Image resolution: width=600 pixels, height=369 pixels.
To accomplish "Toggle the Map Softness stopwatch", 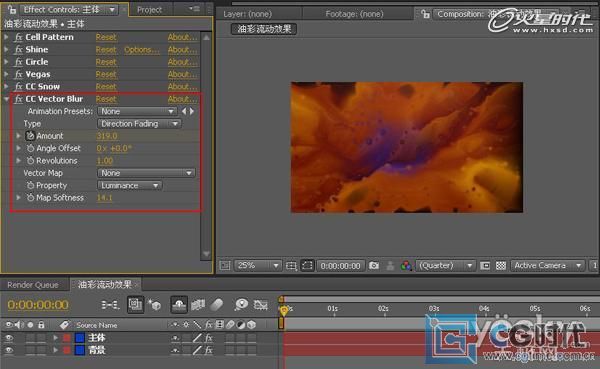I will pos(30,198).
